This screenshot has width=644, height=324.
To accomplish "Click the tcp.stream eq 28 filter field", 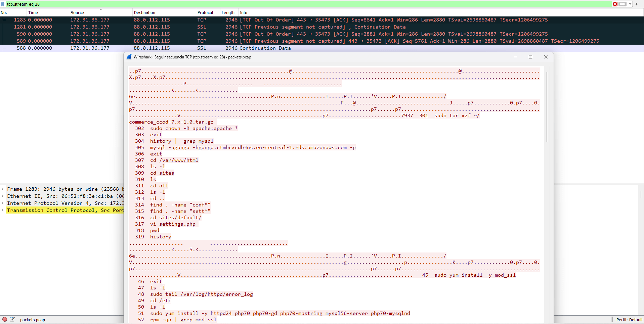I will 309,4.
